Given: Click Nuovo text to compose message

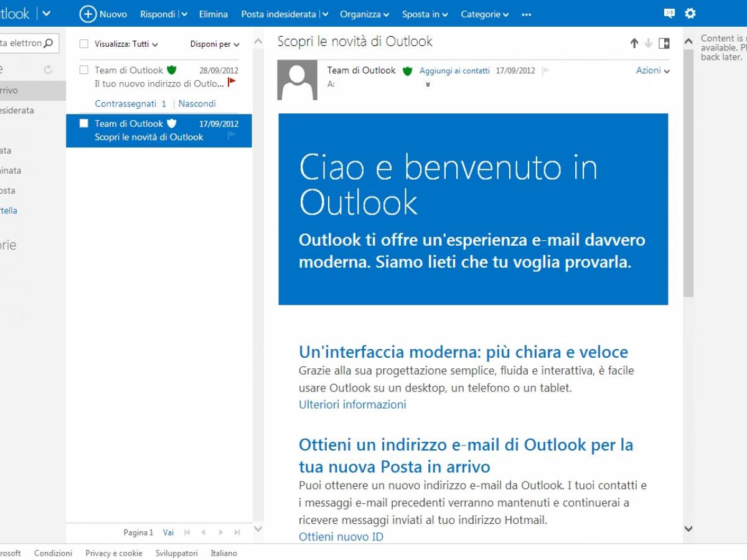Looking at the screenshot, I should tap(113, 14).
